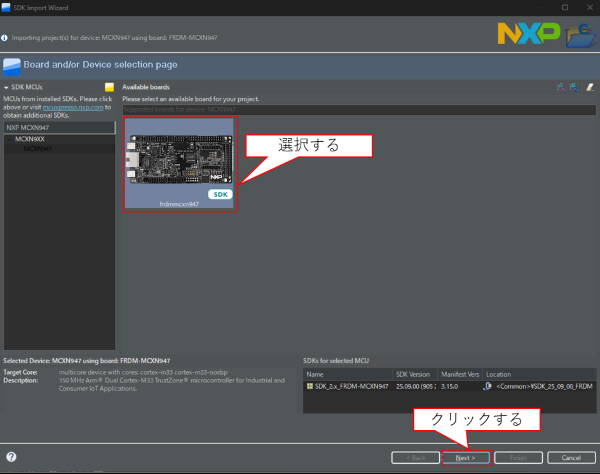
Task: Select MCXN947 device in tree
Action: coord(38,149)
